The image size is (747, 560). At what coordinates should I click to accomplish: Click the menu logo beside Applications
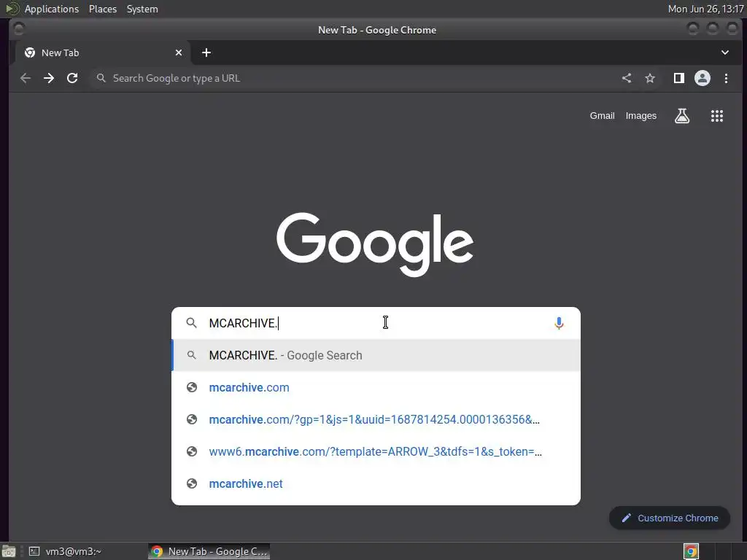point(12,9)
